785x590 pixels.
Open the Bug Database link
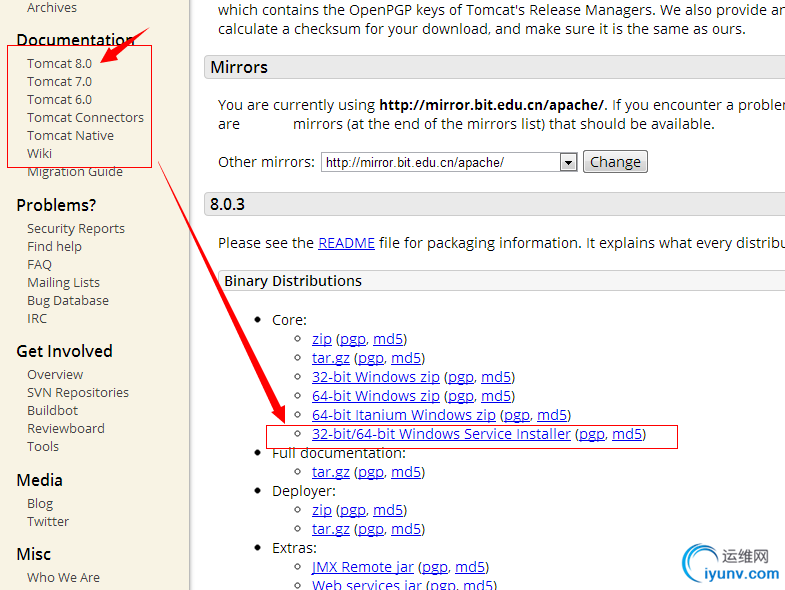pos(68,301)
